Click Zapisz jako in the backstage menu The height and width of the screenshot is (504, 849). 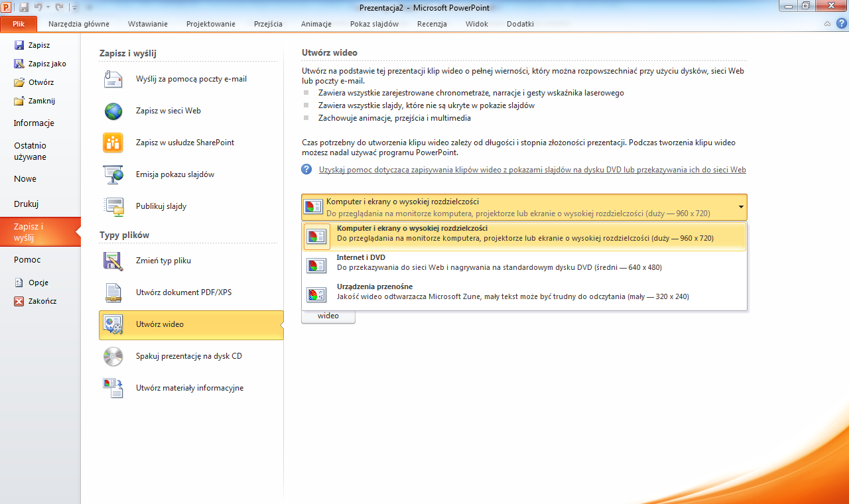40,64
